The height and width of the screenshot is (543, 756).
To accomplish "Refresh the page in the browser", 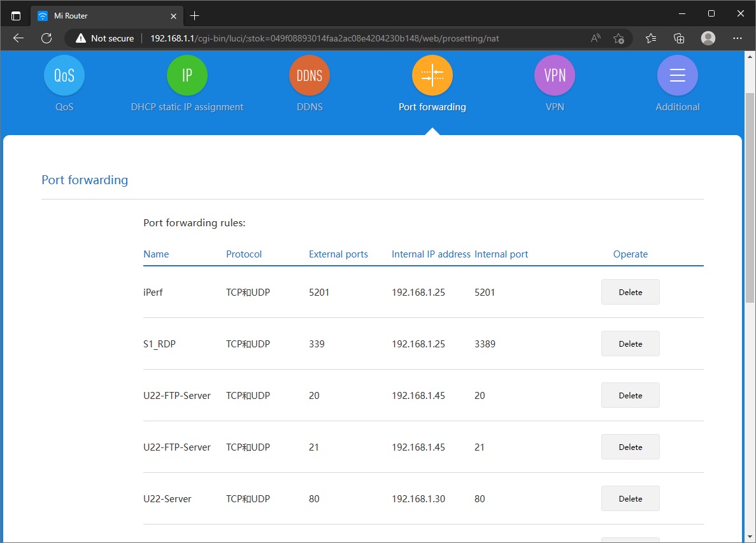I will [x=46, y=38].
